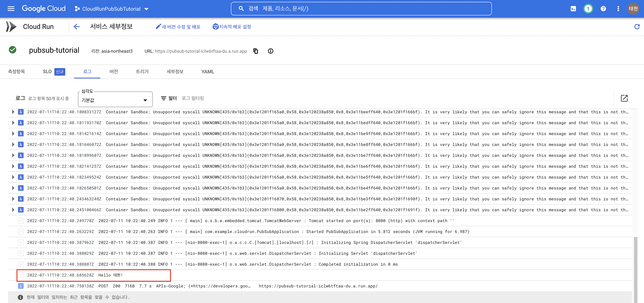The width and height of the screenshot is (644, 303).
Task: Switch to the YAML tab
Action: click(207, 71)
